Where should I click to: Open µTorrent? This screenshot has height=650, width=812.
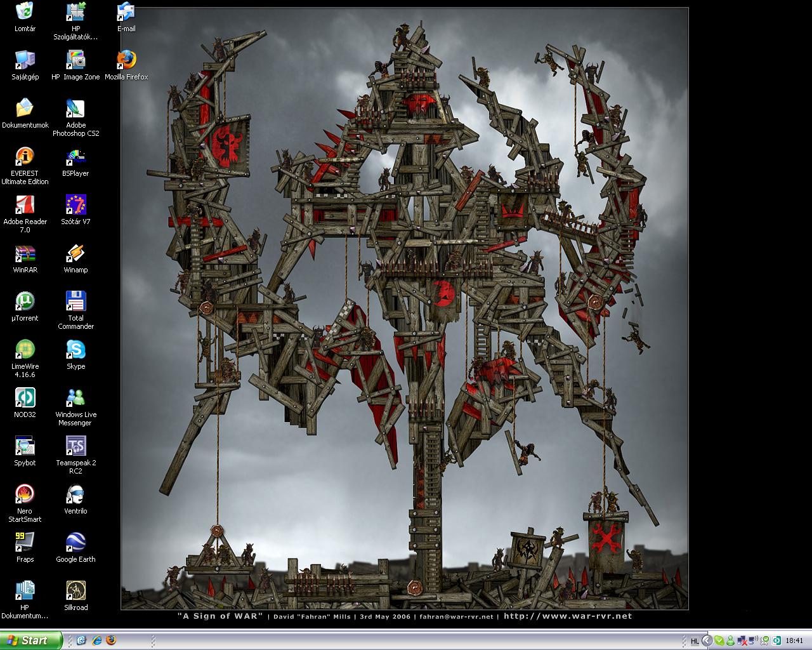(24, 301)
